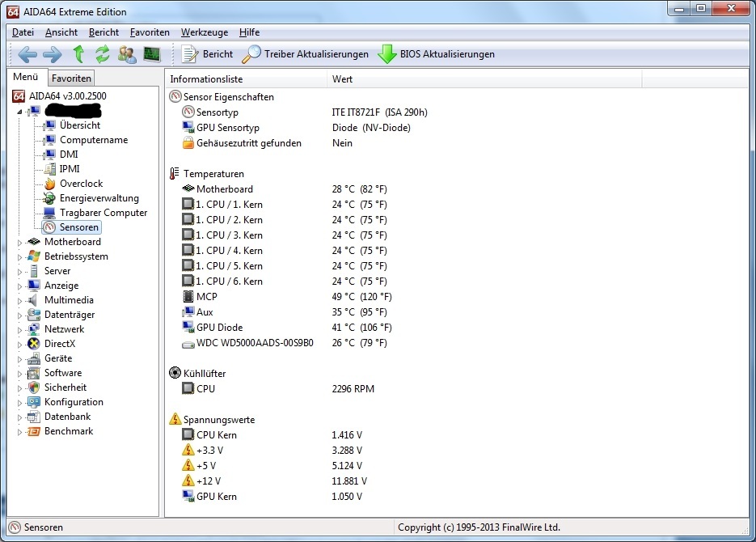Click the Benchmark category icon
Viewport: 756px width, 542px height.
(34, 431)
